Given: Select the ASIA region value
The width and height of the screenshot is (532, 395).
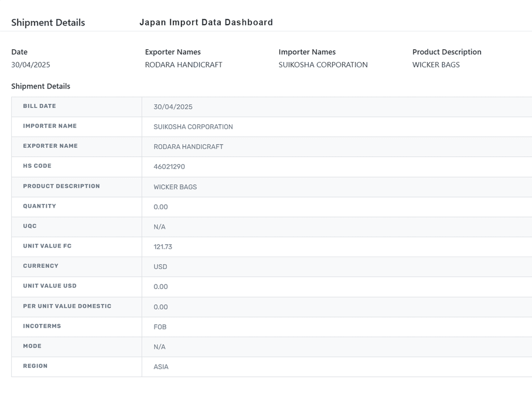Looking at the screenshot, I should 161,366.
